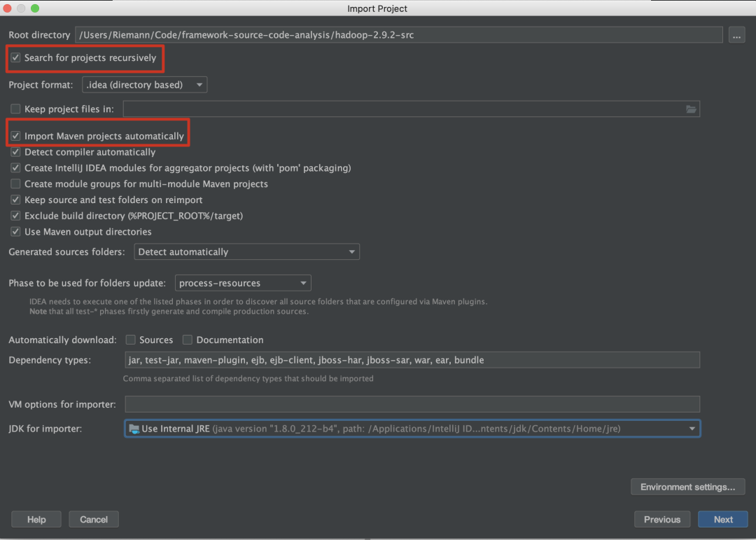This screenshot has width=756, height=540.
Task: Click the VM options for importer field
Action: pyautogui.click(x=412, y=404)
